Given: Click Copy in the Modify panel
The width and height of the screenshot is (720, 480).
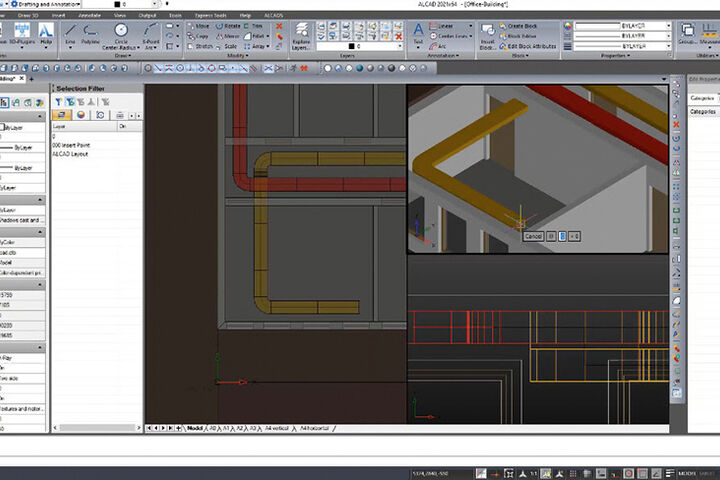Looking at the screenshot, I should pos(198,36).
